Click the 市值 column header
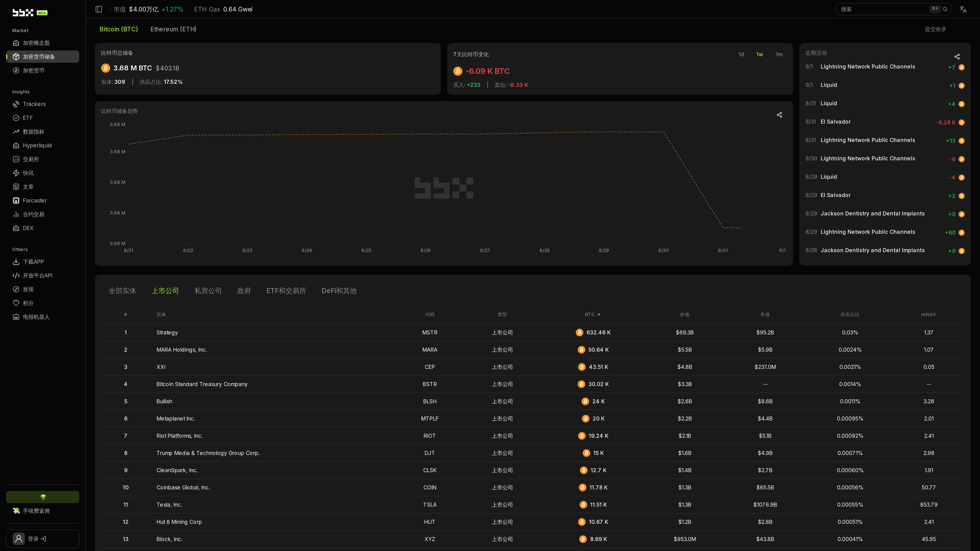 coord(765,315)
